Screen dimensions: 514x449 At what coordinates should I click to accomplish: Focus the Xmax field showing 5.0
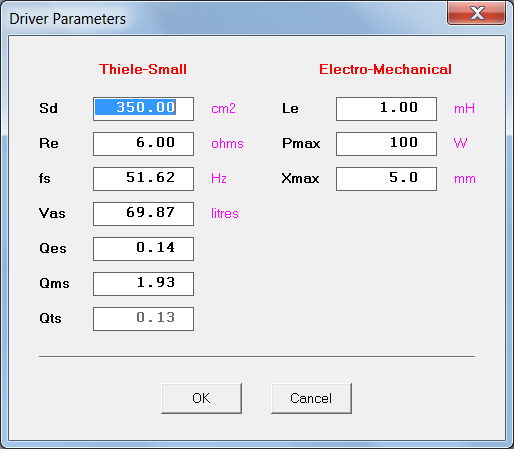[386, 179]
